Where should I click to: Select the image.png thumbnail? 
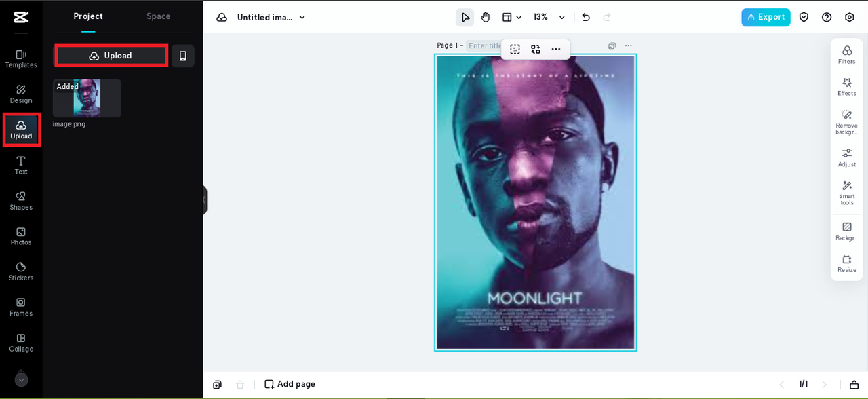tap(87, 98)
